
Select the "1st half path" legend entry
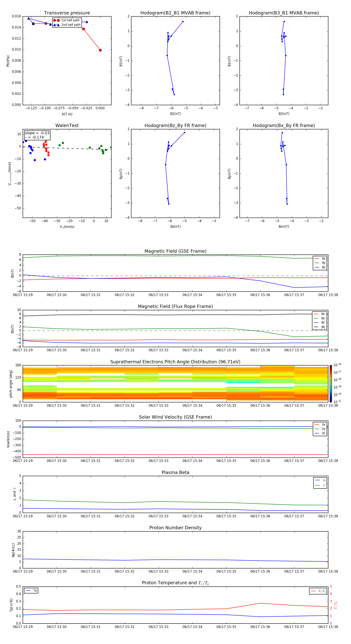[66, 20]
